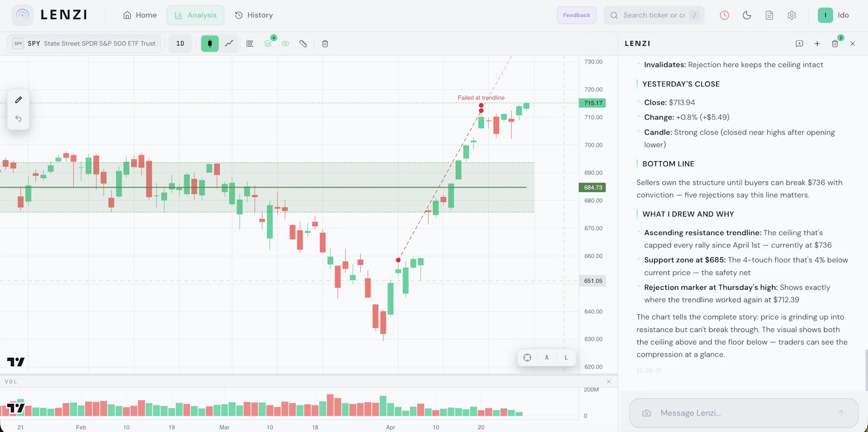Click the Apr date axis label
This screenshot has width=868, height=432.
pyautogui.click(x=391, y=428)
